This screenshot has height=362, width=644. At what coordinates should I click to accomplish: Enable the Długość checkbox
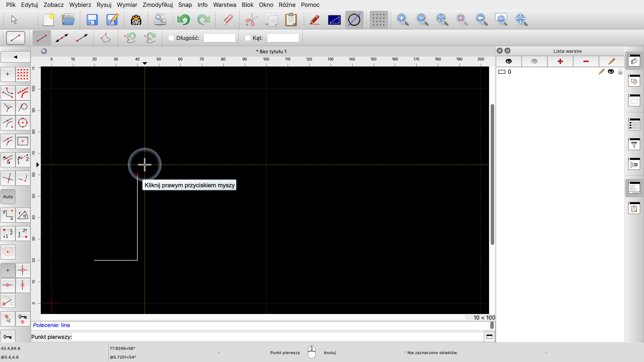click(171, 38)
